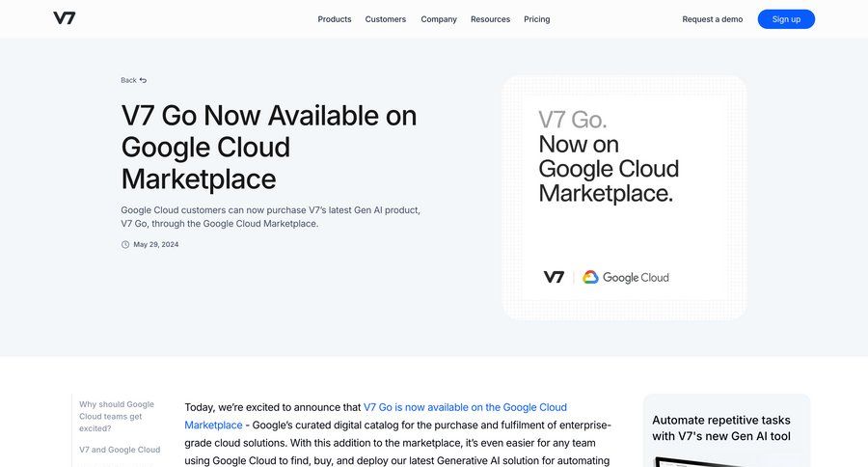
Task: Jump to 'Why should Google Cloud teams' section
Action: pyautogui.click(x=117, y=416)
